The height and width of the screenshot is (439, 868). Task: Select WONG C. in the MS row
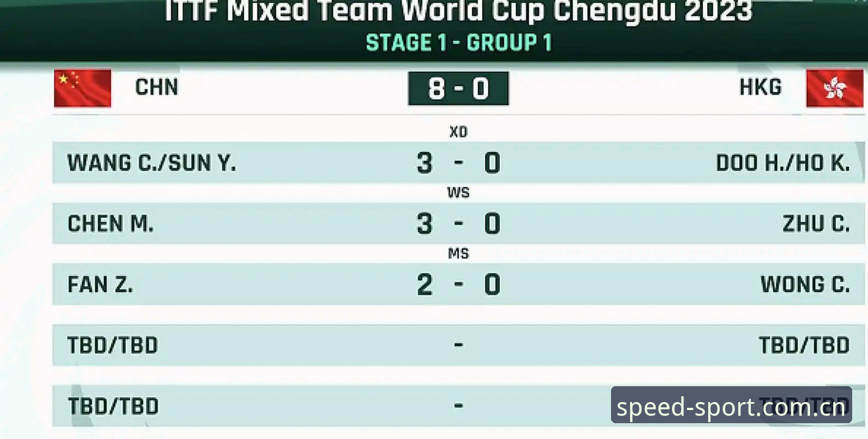[805, 285]
